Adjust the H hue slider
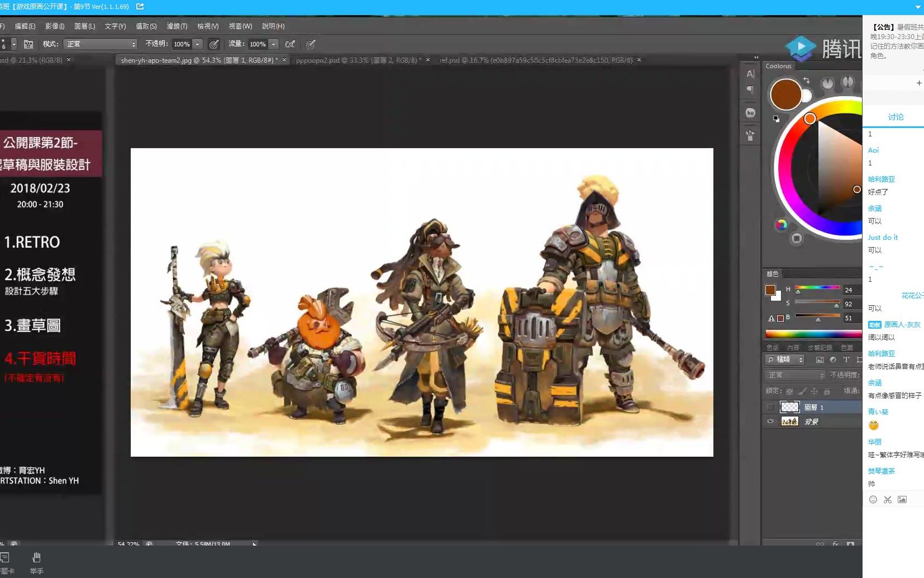The height and width of the screenshot is (578, 924). pyautogui.click(x=817, y=290)
